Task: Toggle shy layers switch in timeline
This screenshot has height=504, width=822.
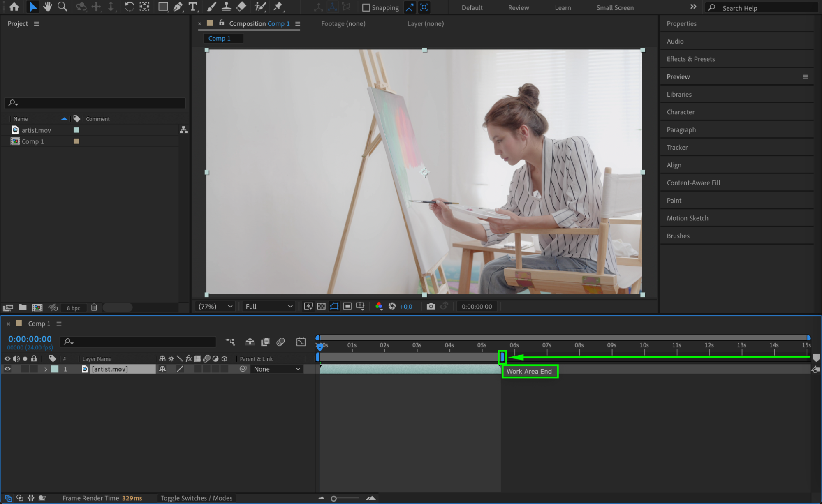Action: tap(250, 342)
